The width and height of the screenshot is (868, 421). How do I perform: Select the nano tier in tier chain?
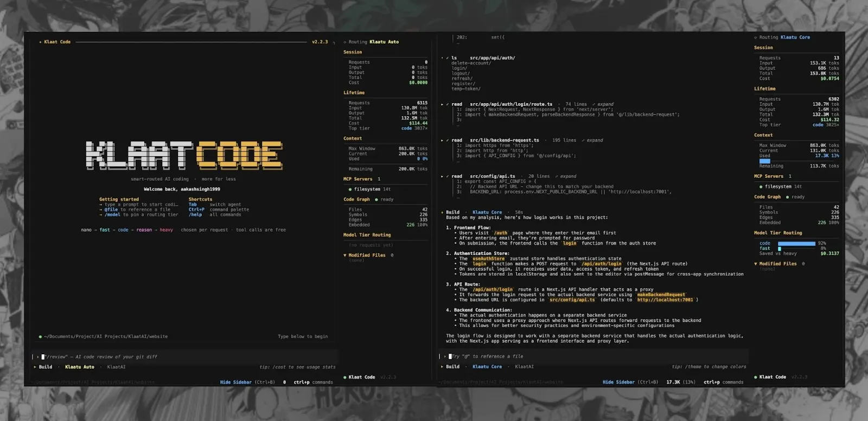(x=86, y=230)
